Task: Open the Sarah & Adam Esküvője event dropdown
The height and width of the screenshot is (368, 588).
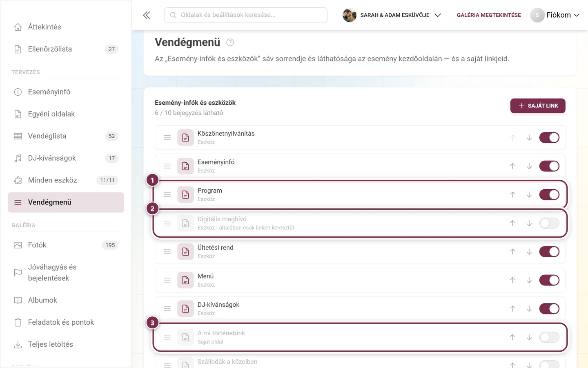Action: click(x=392, y=15)
